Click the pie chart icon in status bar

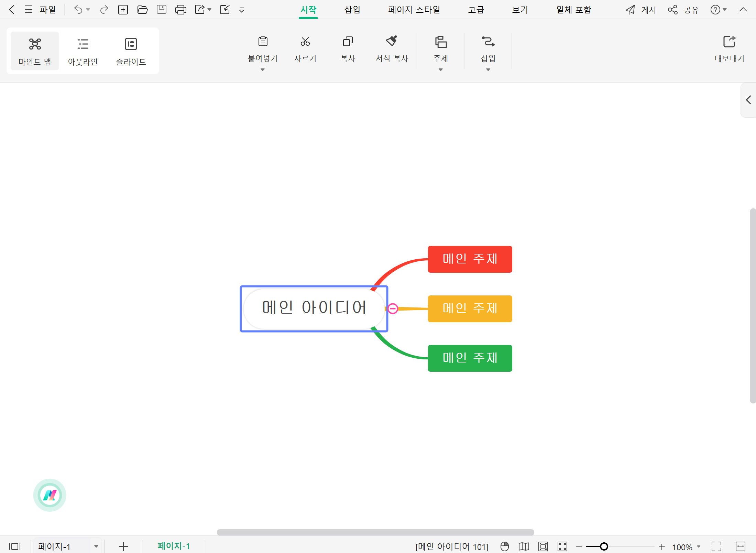click(x=505, y=546)
